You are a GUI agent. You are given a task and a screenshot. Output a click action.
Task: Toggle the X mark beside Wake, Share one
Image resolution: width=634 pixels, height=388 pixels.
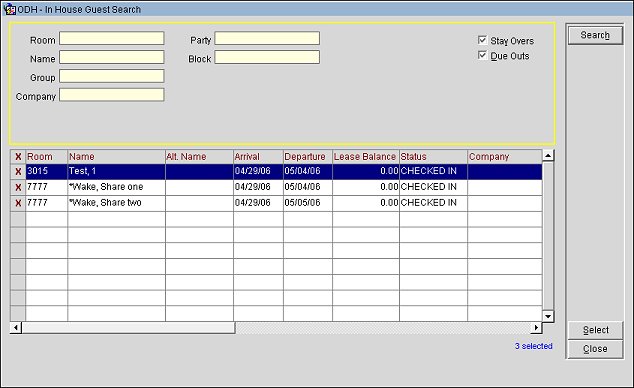[18, 188]
